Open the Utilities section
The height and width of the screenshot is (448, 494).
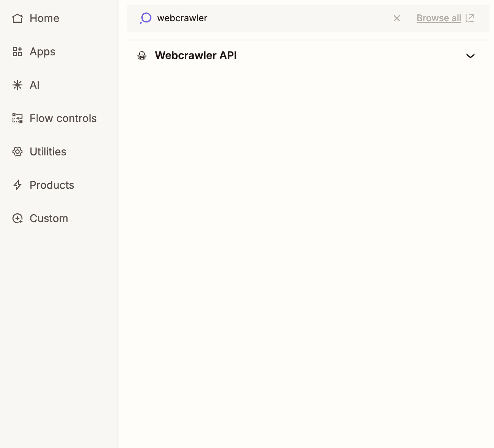click(x=48, y=152)
